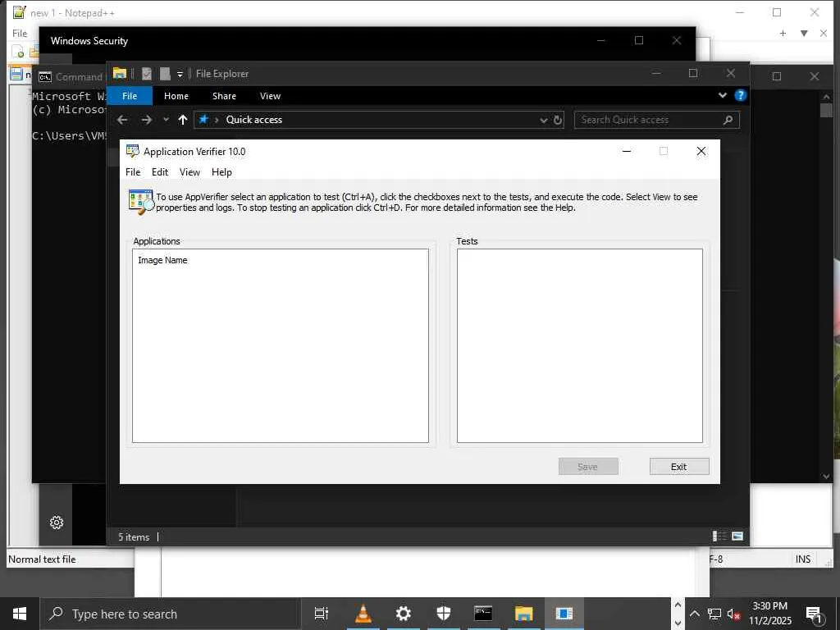Screen dimensions: 840x630
Task: Click the Quick access star icon in address bar
Action: pos(203,119)
